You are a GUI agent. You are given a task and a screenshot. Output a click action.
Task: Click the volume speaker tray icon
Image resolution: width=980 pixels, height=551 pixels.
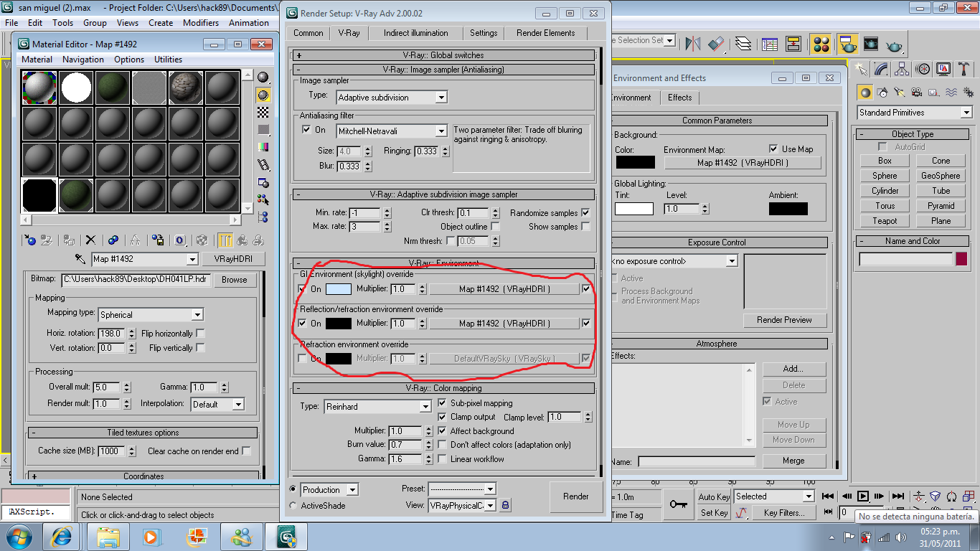pos(901,537)
